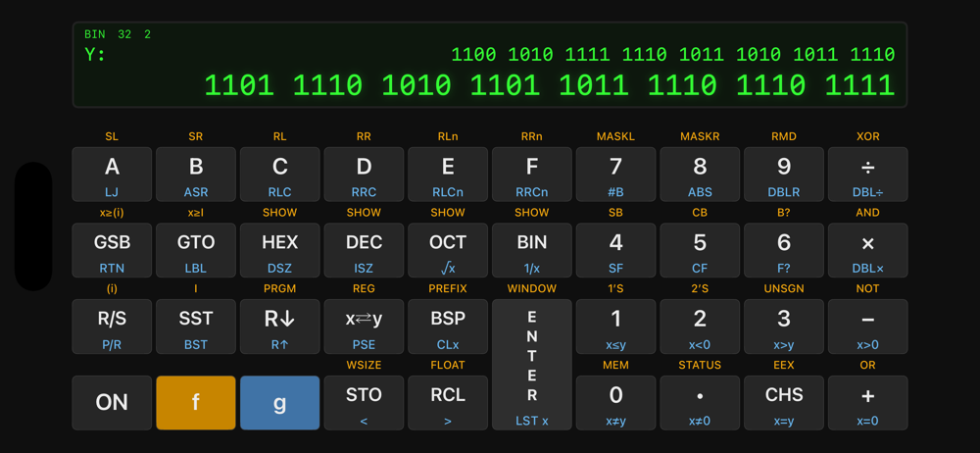980x453 pixels.
Task: Tap the number 8 key
Action: pyautogui.click(x=700, y=175)
